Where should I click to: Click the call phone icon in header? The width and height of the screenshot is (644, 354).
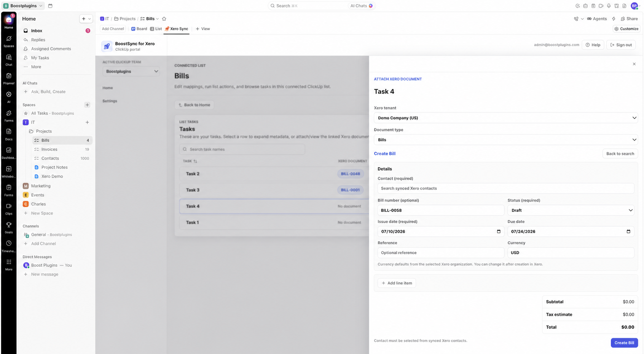[x=576, y=19]
